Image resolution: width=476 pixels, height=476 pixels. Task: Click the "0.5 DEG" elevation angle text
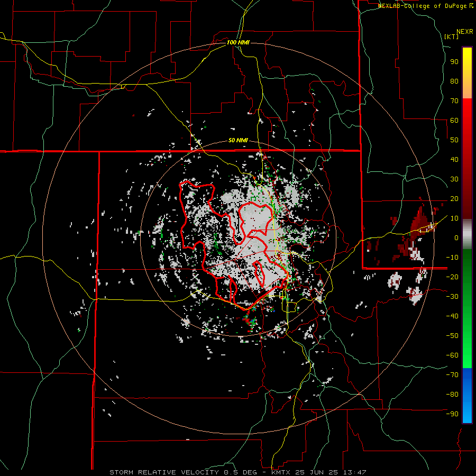(x=241, y=472)
